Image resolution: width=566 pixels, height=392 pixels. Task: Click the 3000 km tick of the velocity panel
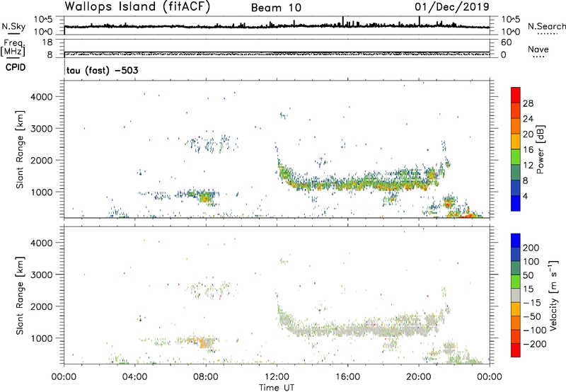[42, 275]
